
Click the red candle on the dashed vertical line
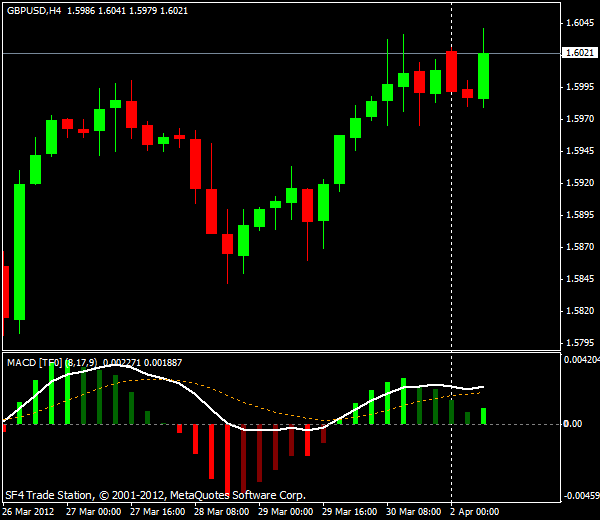pyautogui.click(x=452, y=71)
